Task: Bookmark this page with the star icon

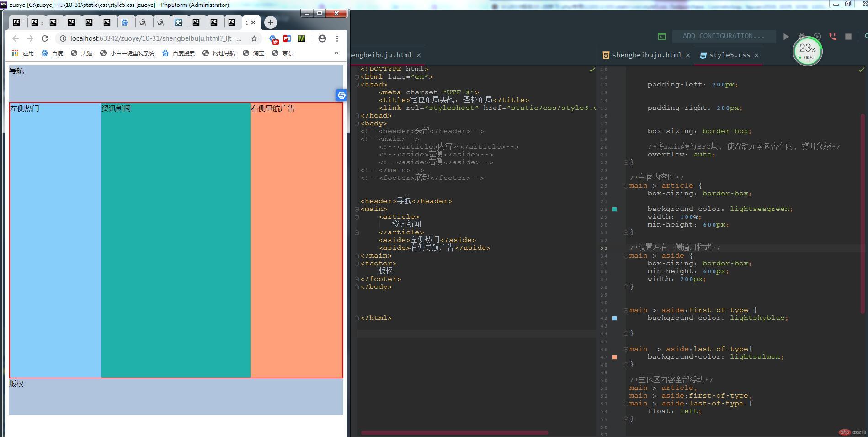Action: click(x=254, y=38)
